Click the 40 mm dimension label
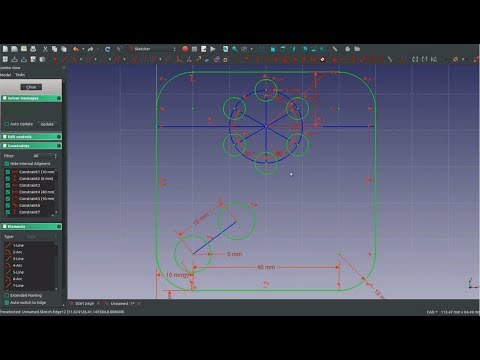The image size is (480, 360). coord(266,267)
